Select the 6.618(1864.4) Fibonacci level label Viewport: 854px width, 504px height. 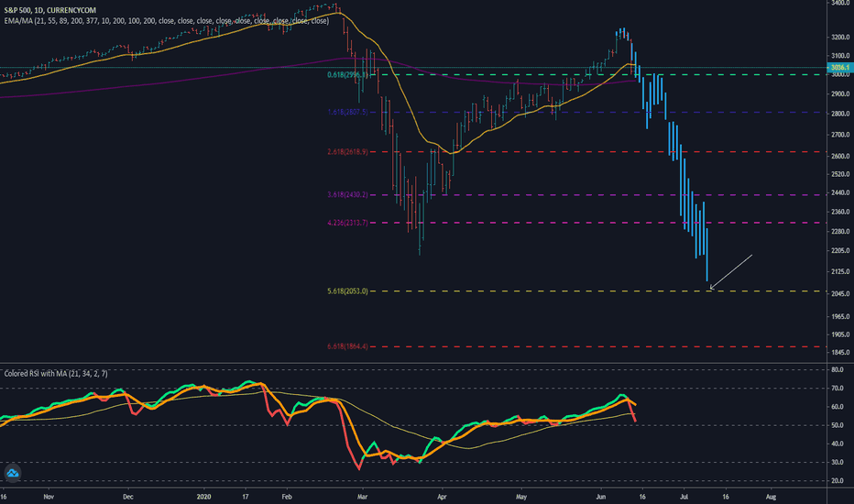(347, 346)
